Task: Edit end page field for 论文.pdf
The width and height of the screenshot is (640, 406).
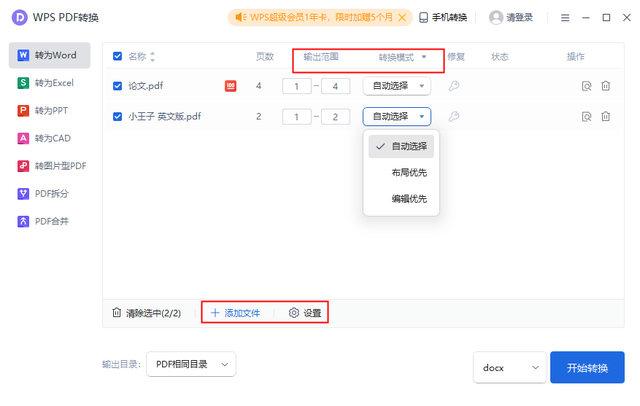Action: click(336, 86)
